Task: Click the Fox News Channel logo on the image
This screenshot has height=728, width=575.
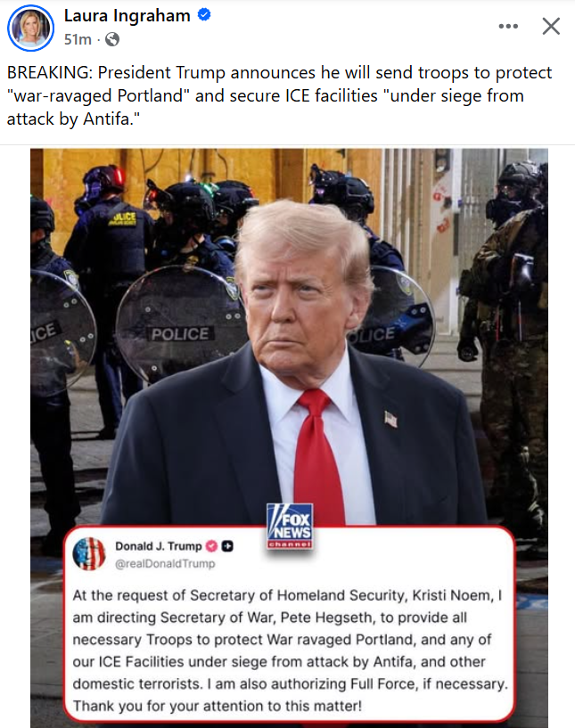Action: tap(290, 526)
